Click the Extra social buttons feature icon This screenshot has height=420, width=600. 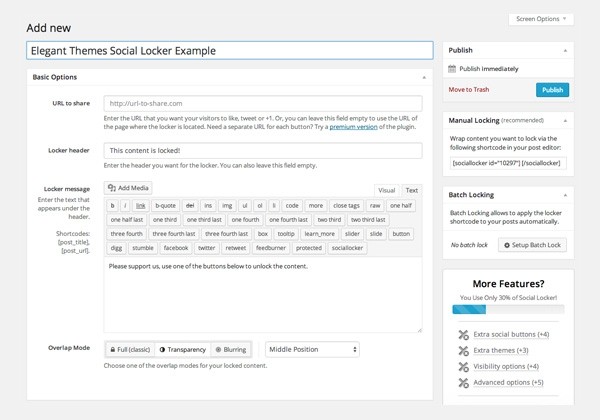click(463, 335)
